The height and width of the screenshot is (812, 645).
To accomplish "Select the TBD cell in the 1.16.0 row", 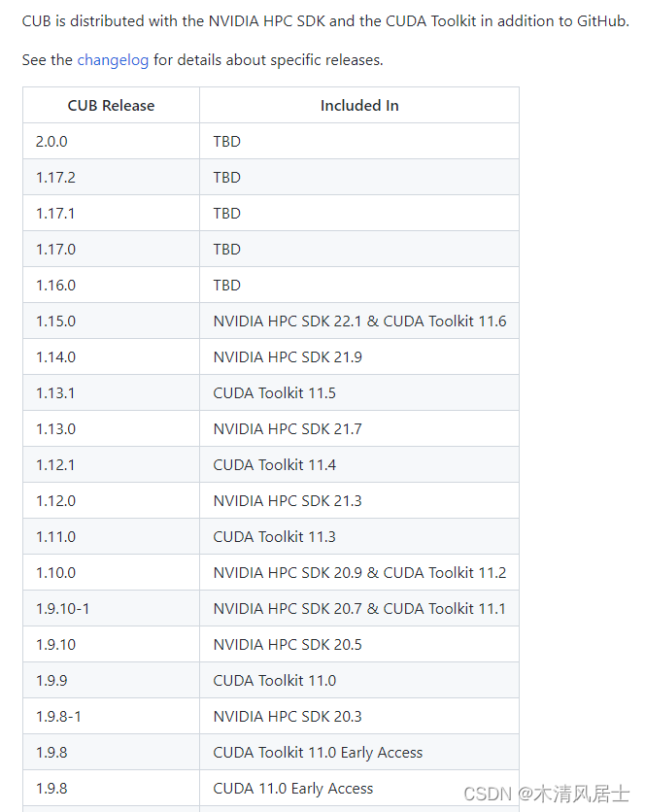I will coord(359,285).
